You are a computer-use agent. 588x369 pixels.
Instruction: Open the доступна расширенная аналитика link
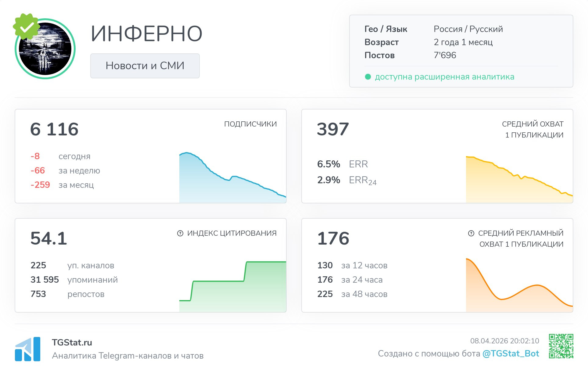tap(444, 77)
